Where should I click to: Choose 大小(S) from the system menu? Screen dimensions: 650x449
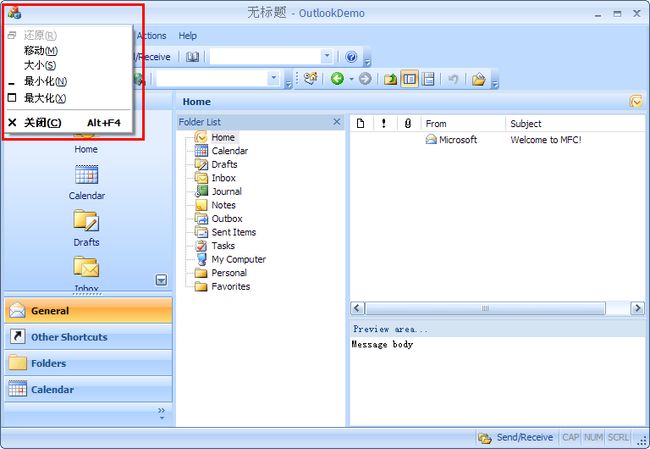pos(68,66)
